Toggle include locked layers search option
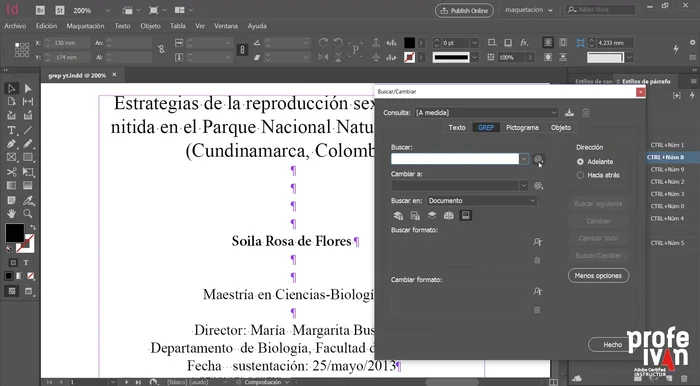 (x=398, y=216)
